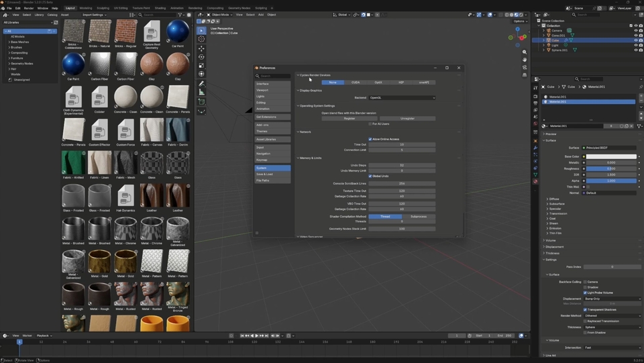Open the Render menu
The width and height of the screenshot is (644, 363).
point(29,8)
